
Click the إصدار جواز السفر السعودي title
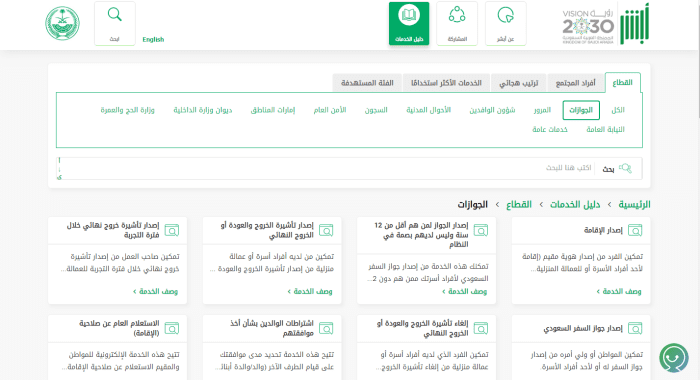[x=583, y=329]
